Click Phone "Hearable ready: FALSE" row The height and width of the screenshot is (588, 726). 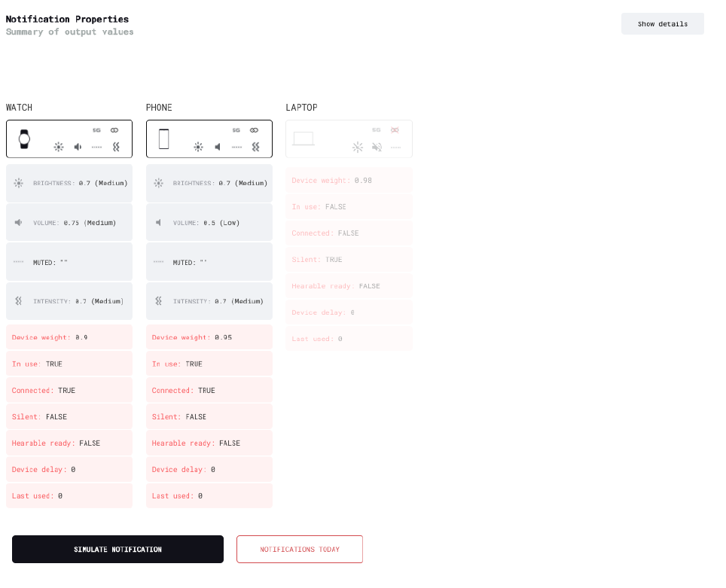209,443
